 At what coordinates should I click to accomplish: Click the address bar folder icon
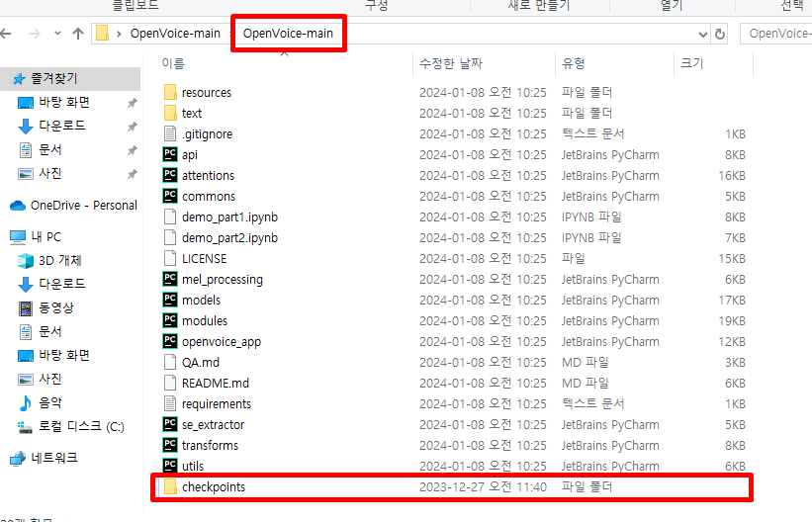[x=103, y=34]
